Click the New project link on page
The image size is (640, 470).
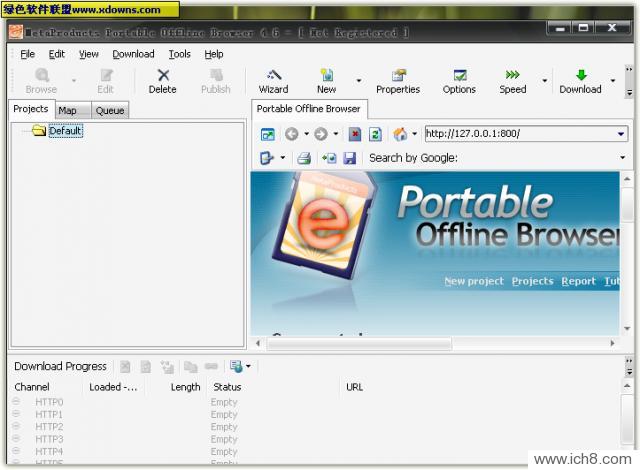[474, 281]
